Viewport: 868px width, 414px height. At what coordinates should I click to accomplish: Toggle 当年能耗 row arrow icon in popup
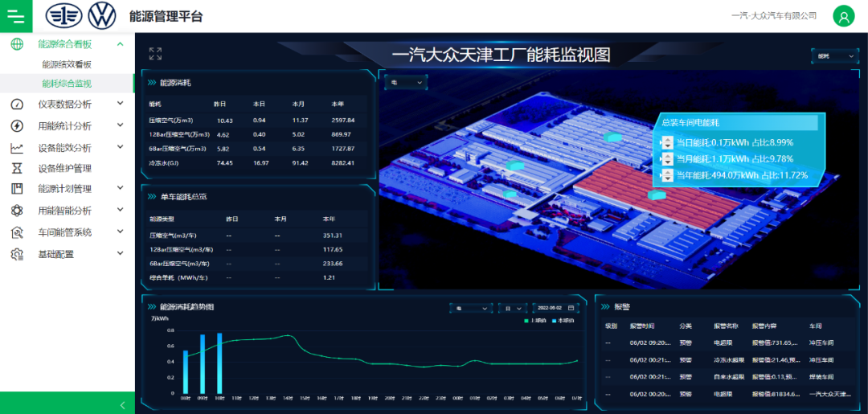pos(667,175)
